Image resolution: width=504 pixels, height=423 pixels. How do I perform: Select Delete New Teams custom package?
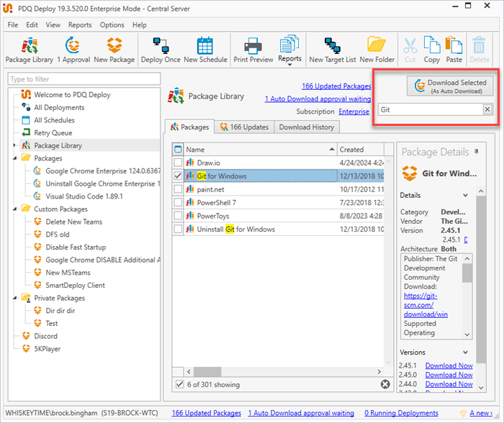pos(73,222)
